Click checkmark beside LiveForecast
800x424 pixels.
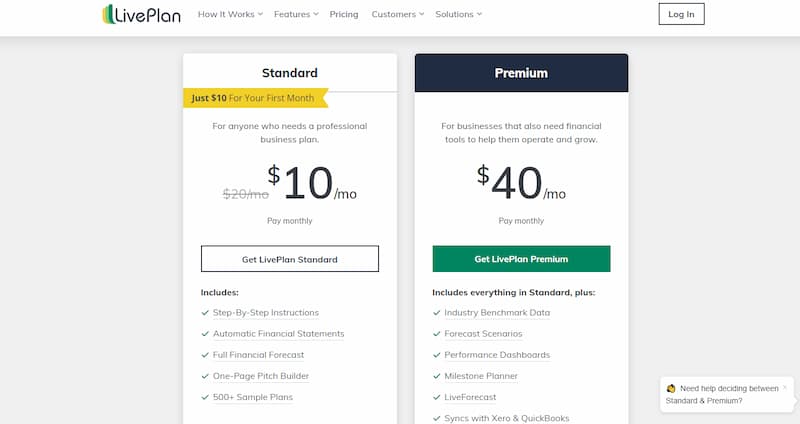[x=437, y=397]
